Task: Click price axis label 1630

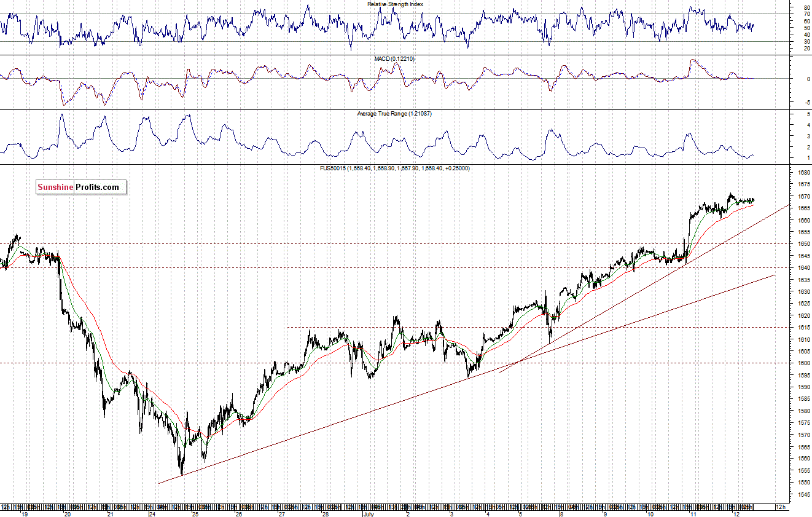Action: pos(803,292)
